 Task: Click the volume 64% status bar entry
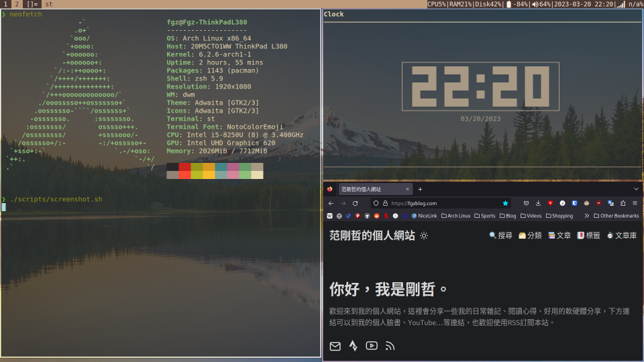pyautogui.click(x=542, y=4)
